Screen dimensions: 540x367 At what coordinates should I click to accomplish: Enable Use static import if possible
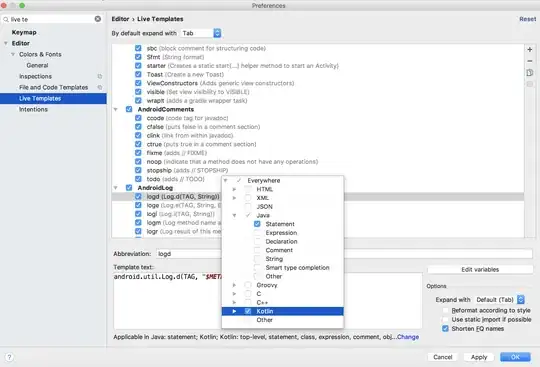click(445, 319)
